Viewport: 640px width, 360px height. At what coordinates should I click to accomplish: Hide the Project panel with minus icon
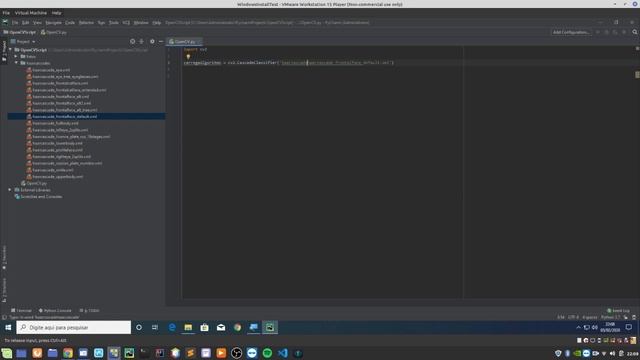161,41
